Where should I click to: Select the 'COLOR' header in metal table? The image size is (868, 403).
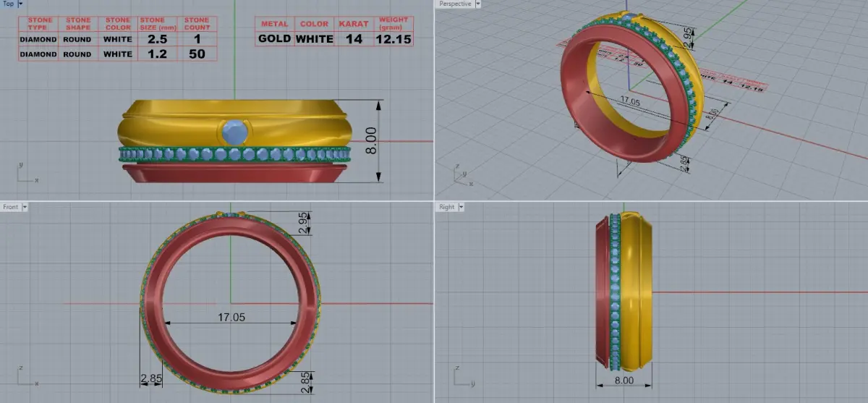pyautogui.click(x=315, y=24)
